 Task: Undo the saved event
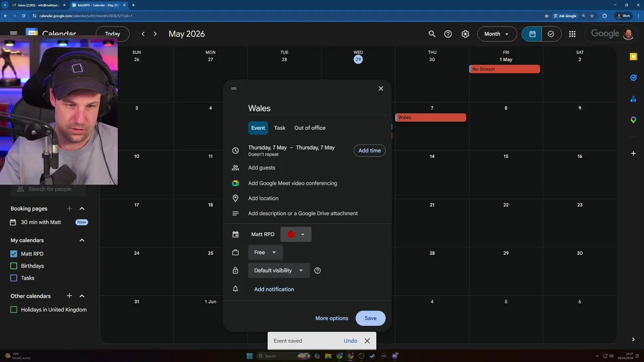pos(351,341)
